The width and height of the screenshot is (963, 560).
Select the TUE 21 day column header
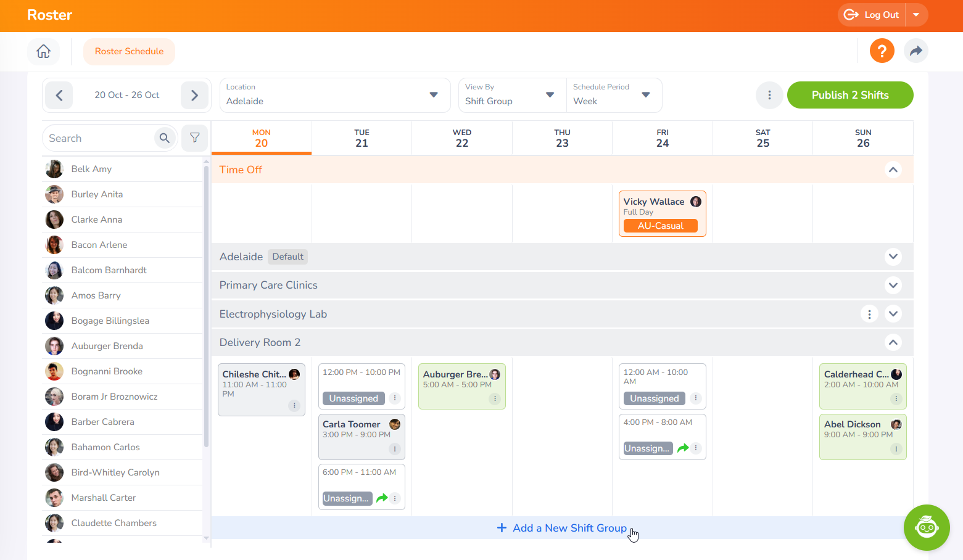pos(362,138)
